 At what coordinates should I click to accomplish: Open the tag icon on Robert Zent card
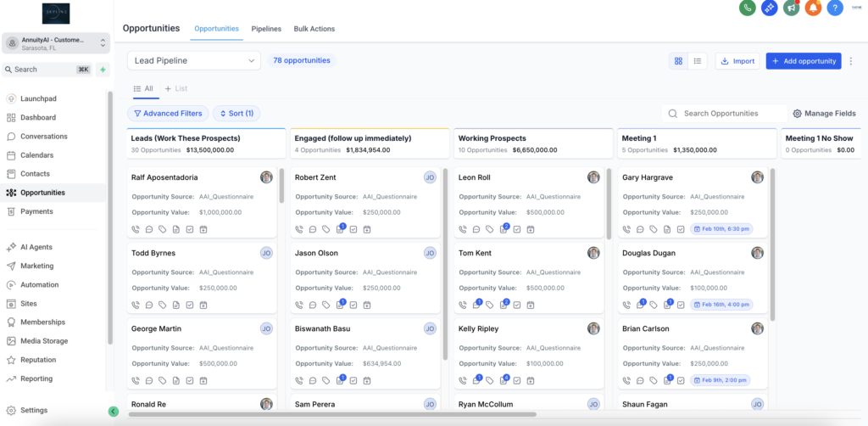[326, 229]
